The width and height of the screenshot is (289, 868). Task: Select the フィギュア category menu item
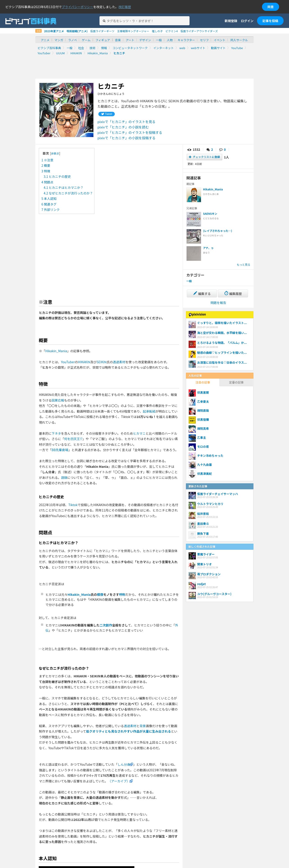(x=103, y=40)
